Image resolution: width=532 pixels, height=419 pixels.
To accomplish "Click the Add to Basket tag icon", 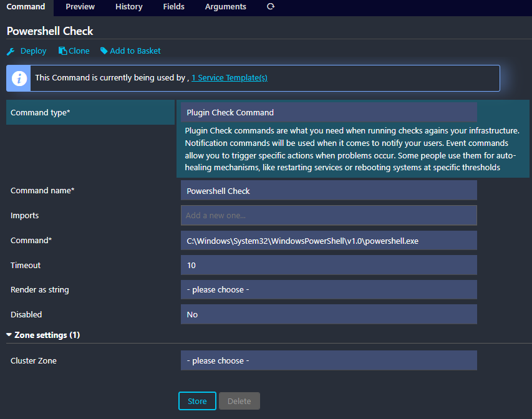I will [104, 51].
